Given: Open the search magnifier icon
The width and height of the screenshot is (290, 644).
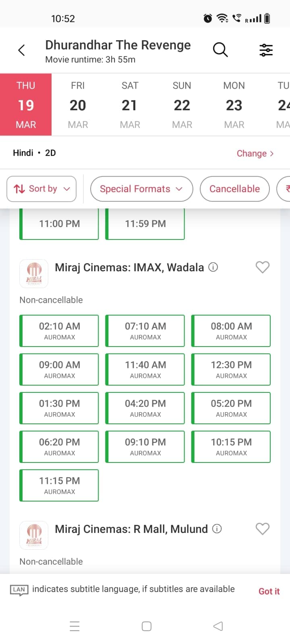Looking at the screenshot, I should pos(220,50).
